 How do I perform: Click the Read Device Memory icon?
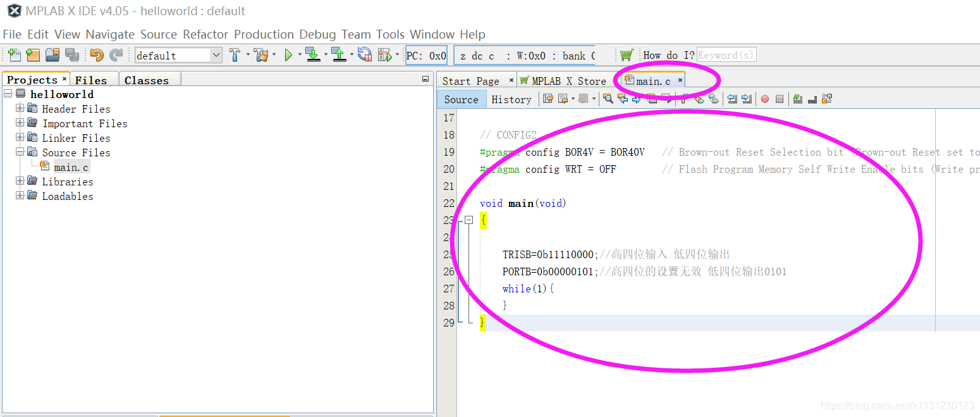[x=339, y=55]
